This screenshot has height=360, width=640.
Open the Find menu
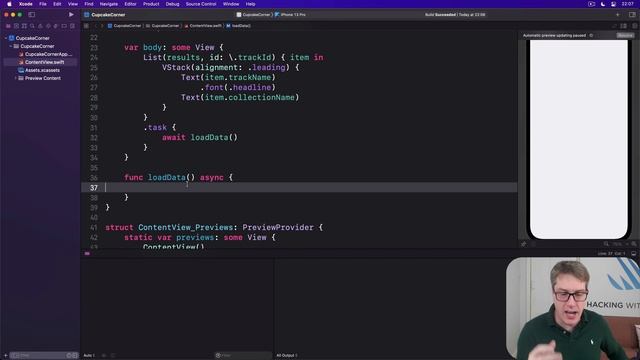(89, 4)
